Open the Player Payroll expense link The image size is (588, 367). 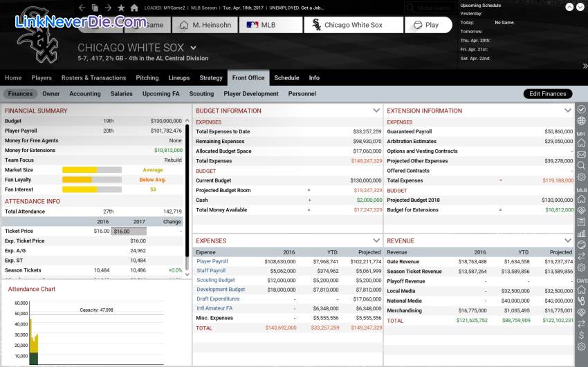[212, 262]
